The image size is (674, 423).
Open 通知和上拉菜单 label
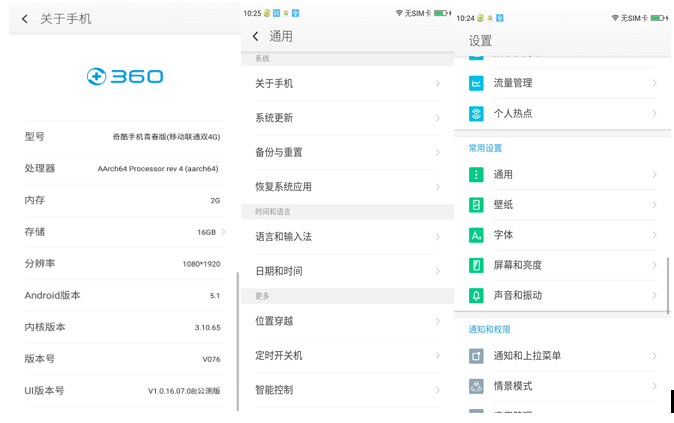pyautogui.click(x=527, y=356)
